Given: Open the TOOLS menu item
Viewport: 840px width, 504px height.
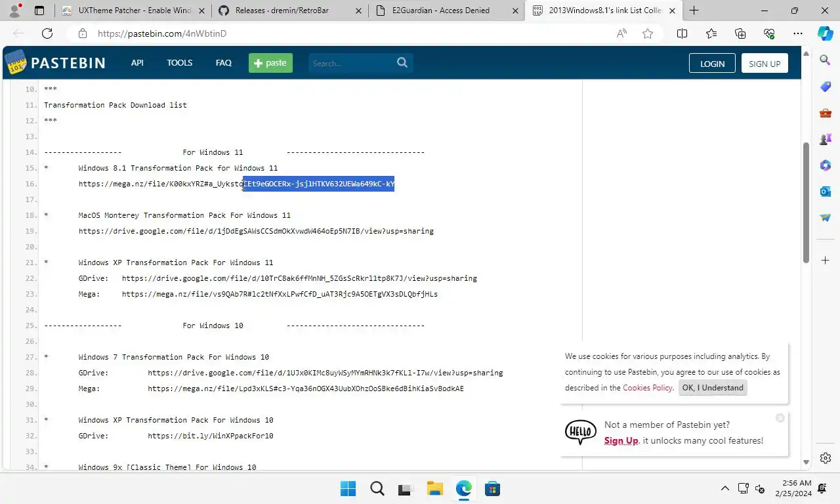Looking at the screenshot, I should pos(179,63).
